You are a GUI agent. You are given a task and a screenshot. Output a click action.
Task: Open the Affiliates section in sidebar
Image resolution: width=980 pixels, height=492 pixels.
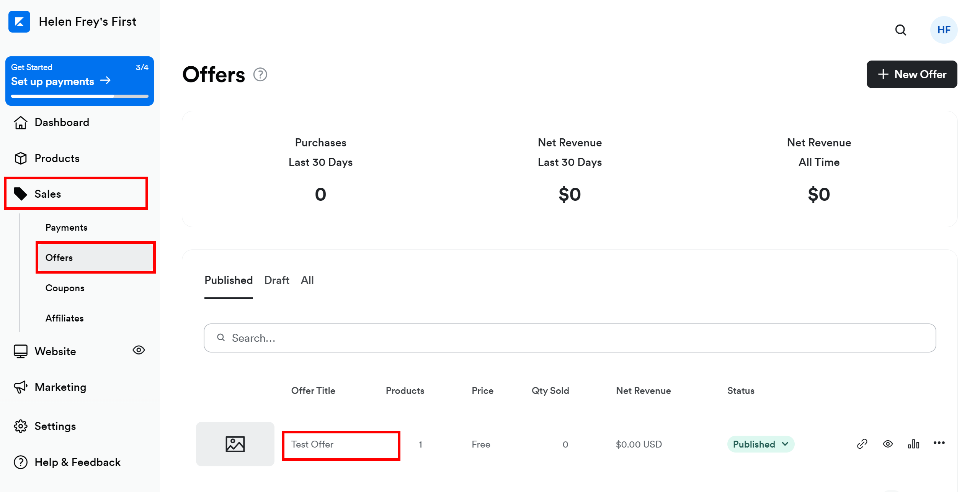coord(65,318)
